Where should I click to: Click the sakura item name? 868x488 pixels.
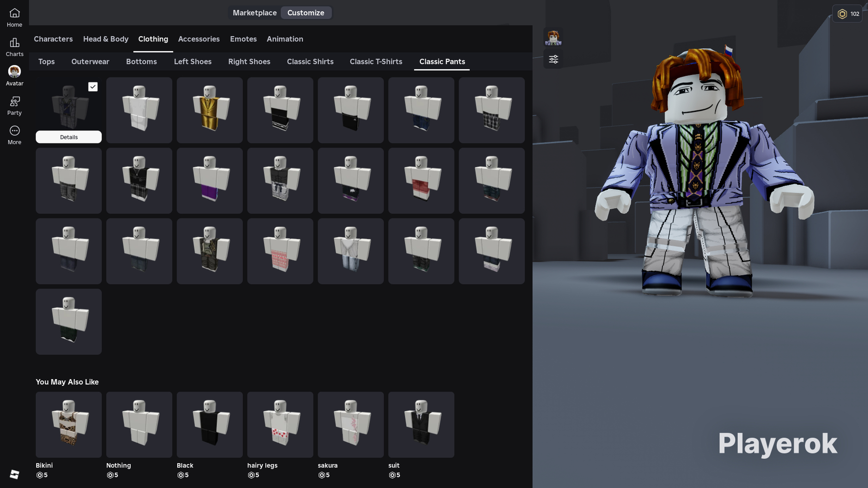click(328, 466)
